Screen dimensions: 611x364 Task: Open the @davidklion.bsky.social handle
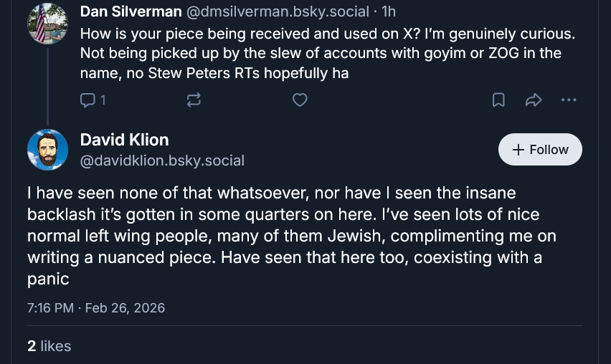[x=162, y=161]
